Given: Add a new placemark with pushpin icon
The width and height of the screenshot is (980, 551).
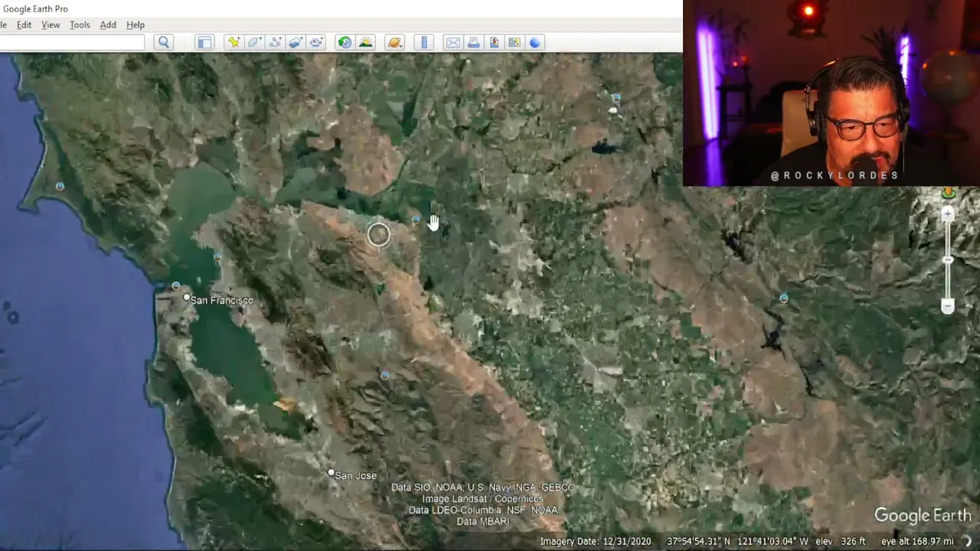Looking at the screenshot, I should (234, 43).
